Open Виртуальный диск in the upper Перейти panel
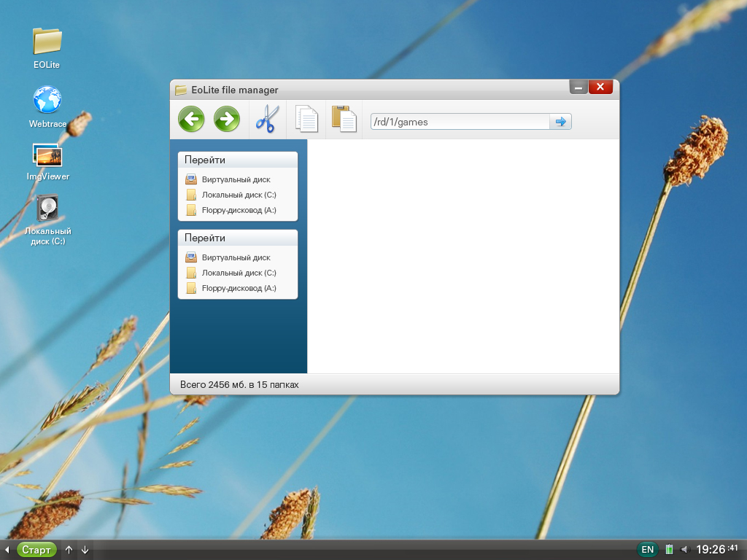This screenshot has height=560, width=747. pos(236,179)
